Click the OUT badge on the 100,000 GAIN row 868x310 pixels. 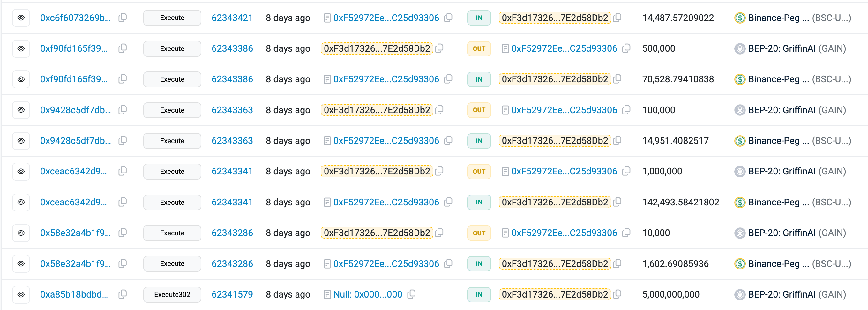(479, 110)
